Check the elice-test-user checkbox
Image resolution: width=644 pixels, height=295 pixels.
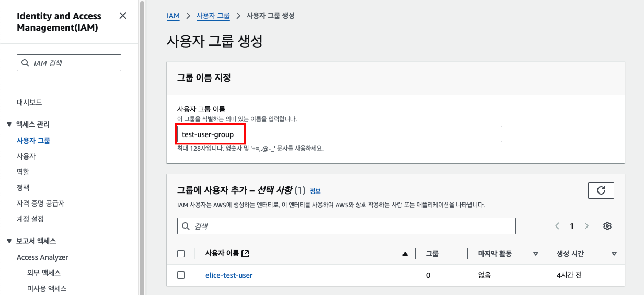point(181,275)
